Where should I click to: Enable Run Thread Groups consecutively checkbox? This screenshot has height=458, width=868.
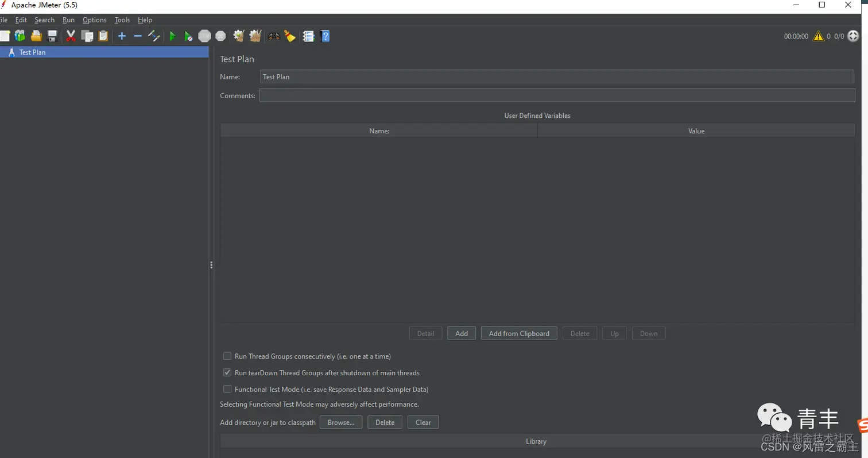227,356
